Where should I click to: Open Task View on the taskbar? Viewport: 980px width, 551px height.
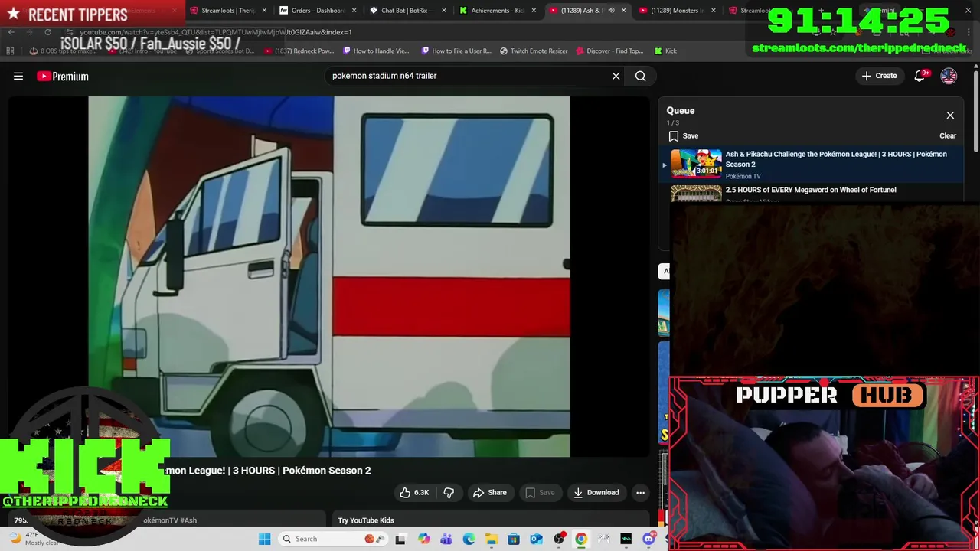[x=400, y=540]
